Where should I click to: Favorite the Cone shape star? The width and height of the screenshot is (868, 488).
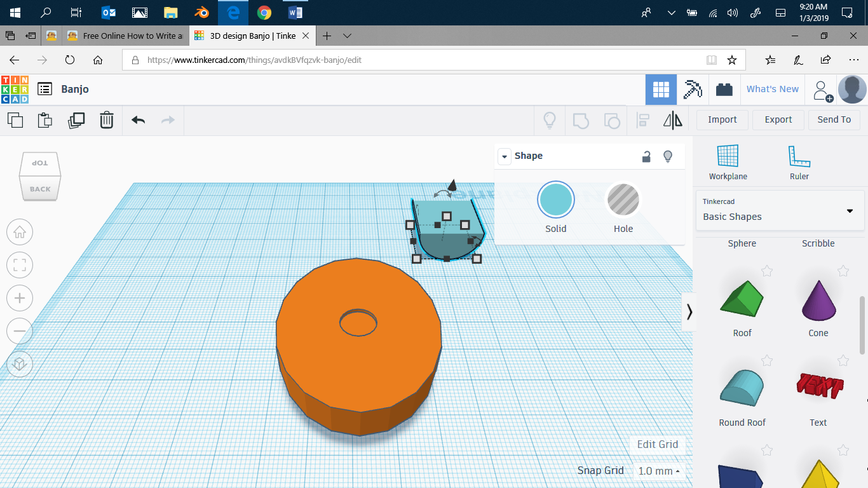[843, 271]
